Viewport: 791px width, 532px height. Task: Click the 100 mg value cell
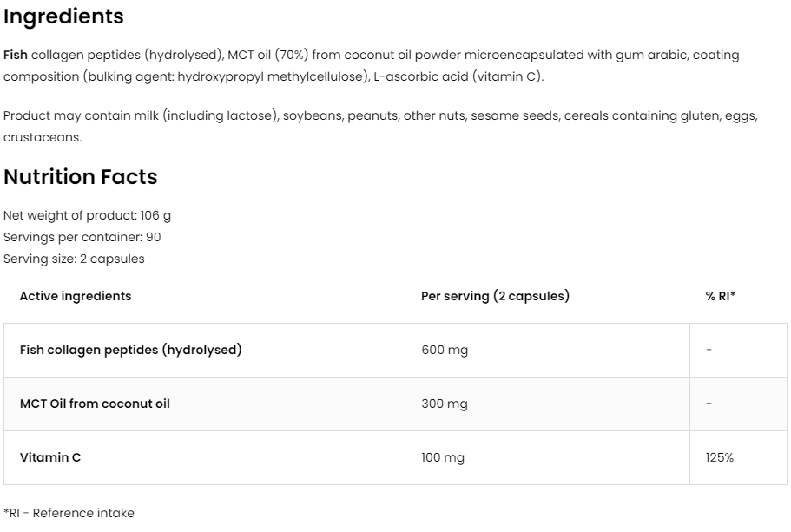[443, 457]
